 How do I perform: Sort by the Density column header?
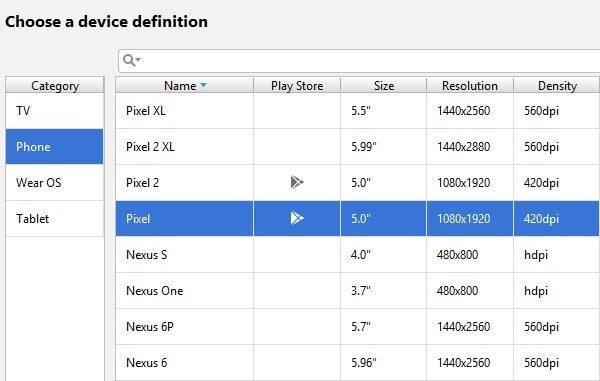tap(557, 85)
